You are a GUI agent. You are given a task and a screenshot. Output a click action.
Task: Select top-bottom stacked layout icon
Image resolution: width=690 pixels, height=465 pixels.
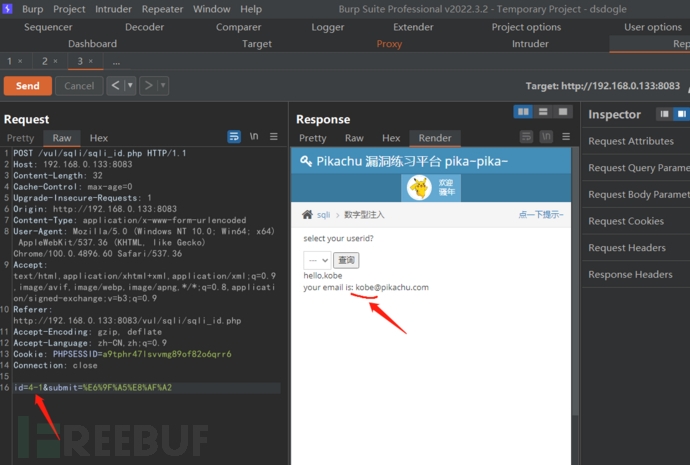tap(543, 112)
